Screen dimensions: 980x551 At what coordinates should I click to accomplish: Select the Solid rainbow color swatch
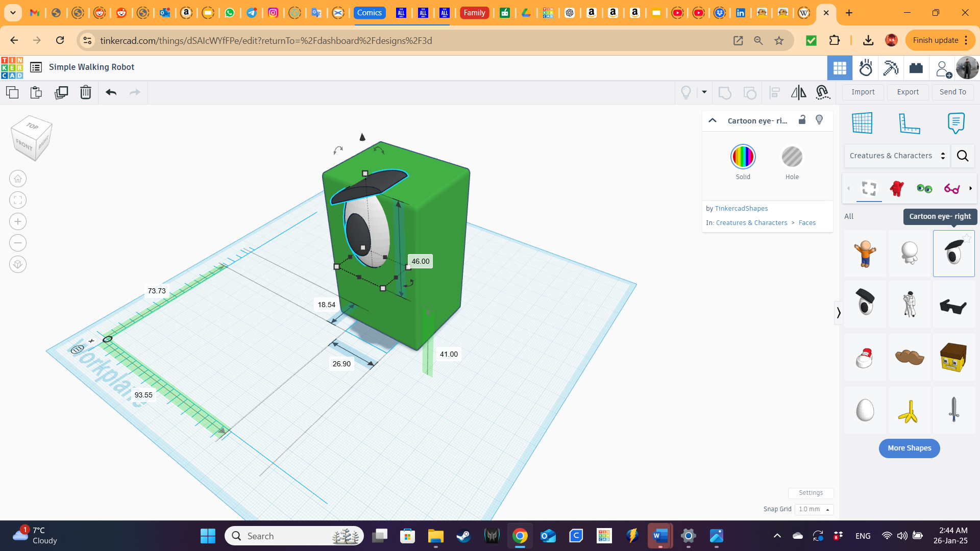coord(743,157)
